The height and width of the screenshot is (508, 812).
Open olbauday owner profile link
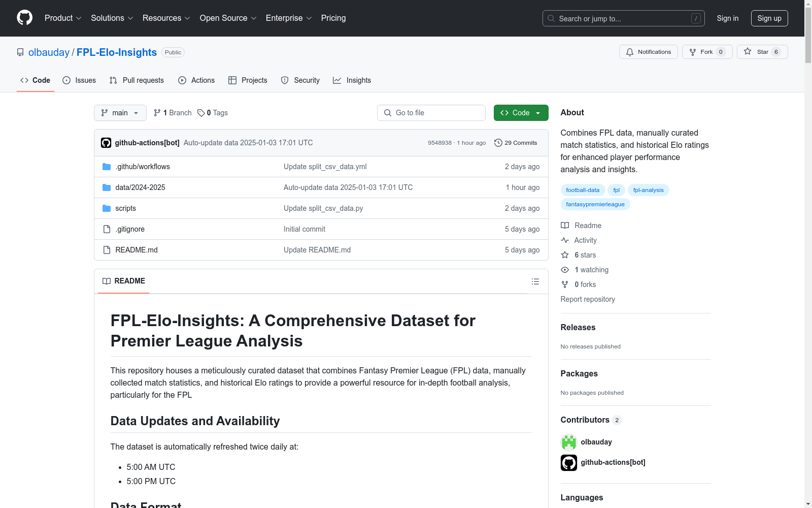click(x=49, y=52)
